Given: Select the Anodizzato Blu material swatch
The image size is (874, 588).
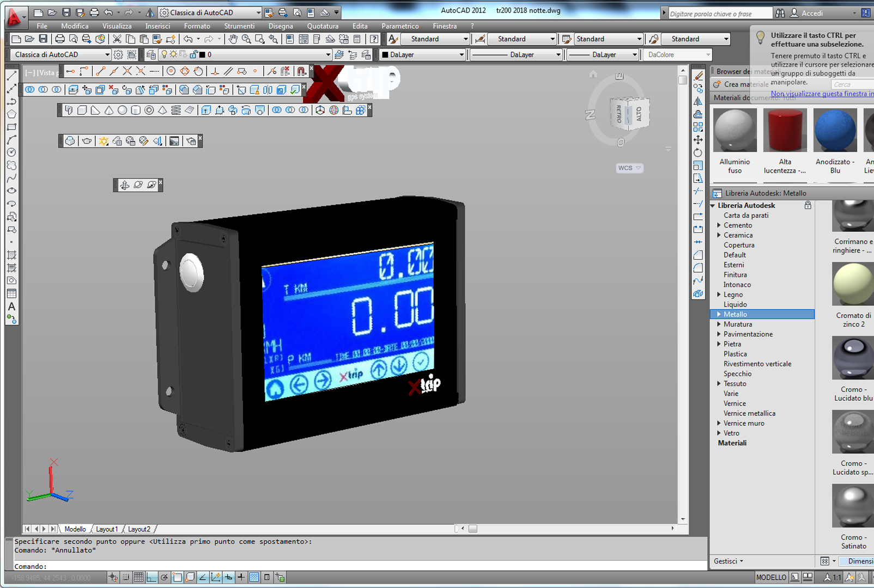Looking at the screenshot, I should pos(835,130).
